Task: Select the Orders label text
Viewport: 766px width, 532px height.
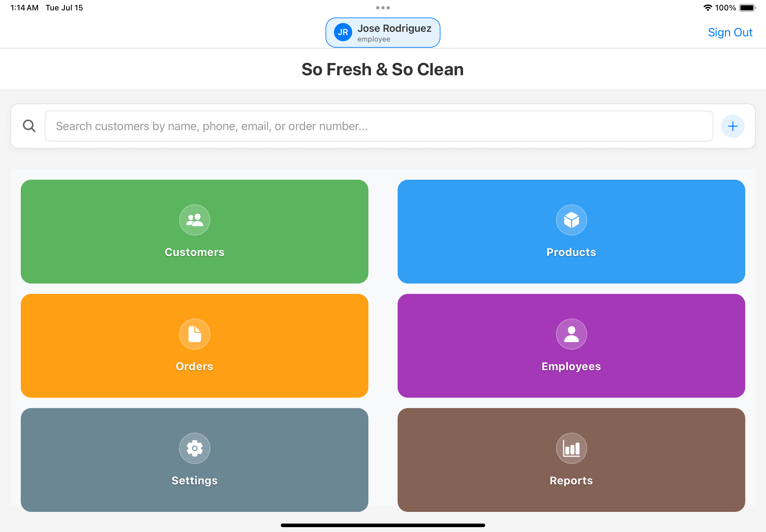Action: 194,366
